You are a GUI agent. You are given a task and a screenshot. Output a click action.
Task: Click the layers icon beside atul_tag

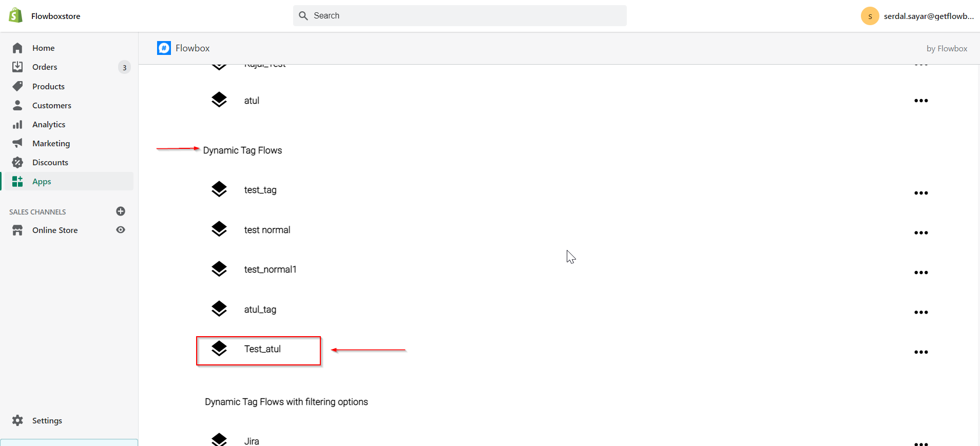tap(219, 309)
